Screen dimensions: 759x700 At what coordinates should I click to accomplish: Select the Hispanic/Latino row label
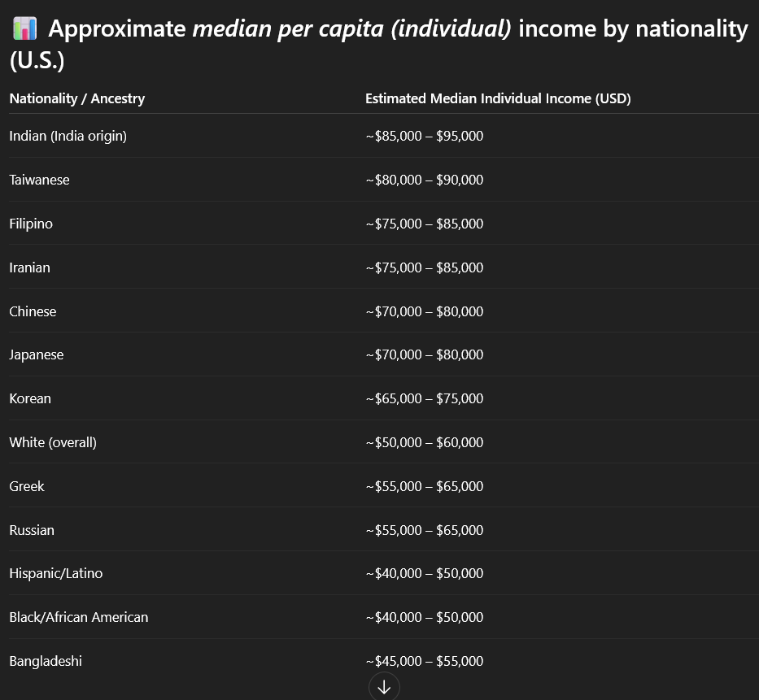tap(56, 573)
